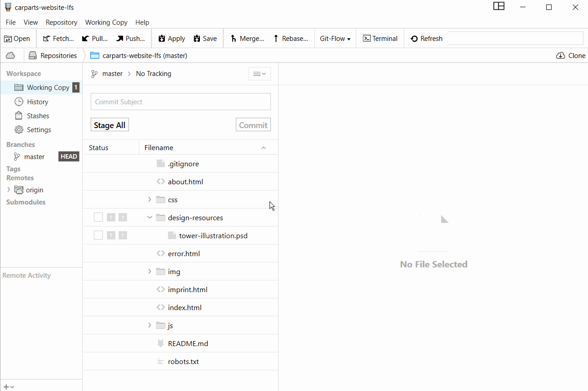Screen dimensions: 588x391
Task: Click the Commit Subject input field
Action: coord(181,102)
